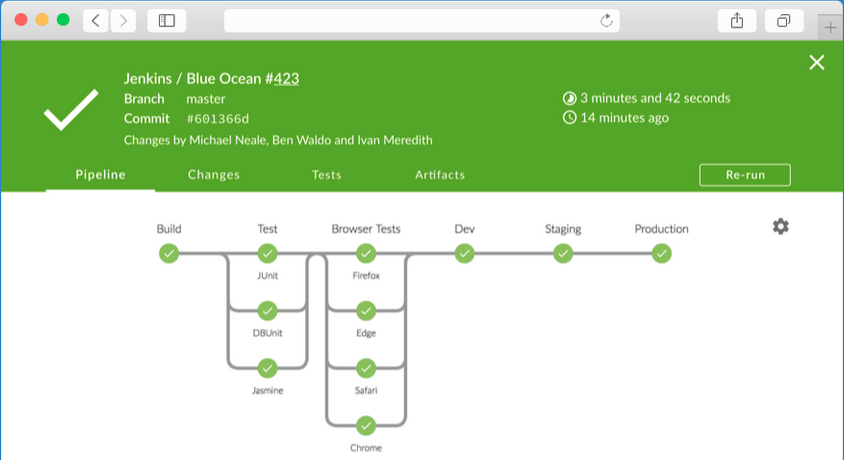Click the Re-run button
Viewport: 844px width, 462px height.
(745, 175)
